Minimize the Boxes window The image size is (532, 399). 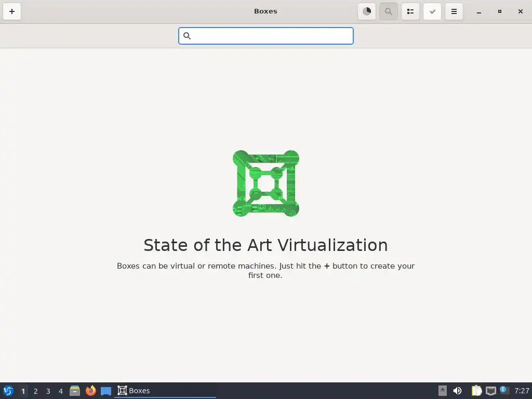[x=478, y=11]
